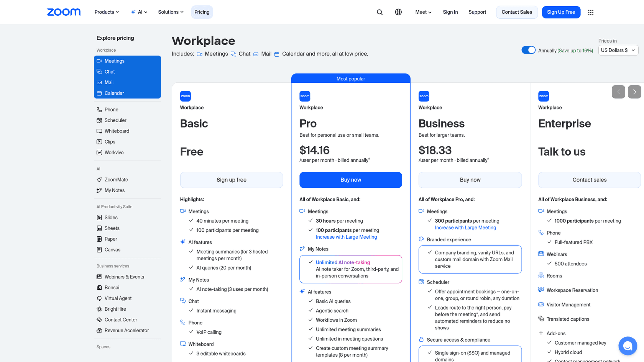Click the ZoomMate sparkle icon
This screenshot has height=362, width=644.
(99, 180)
